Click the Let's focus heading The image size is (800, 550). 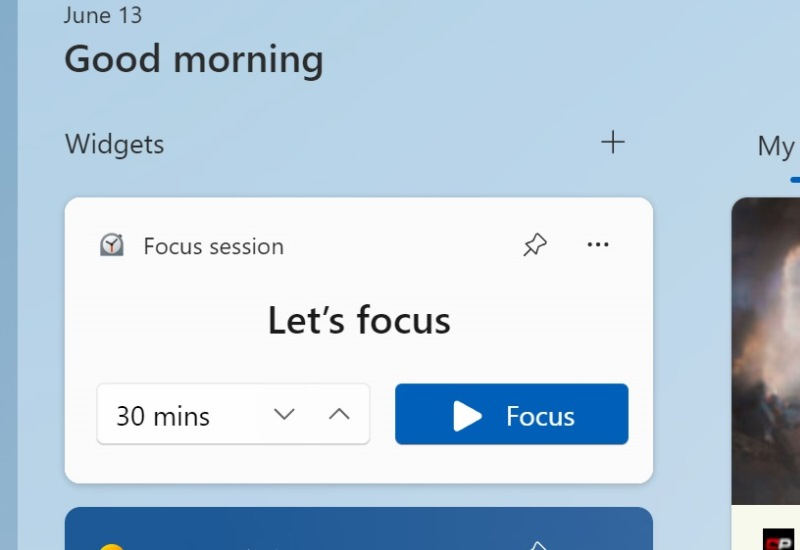click(x=359, y=321)
